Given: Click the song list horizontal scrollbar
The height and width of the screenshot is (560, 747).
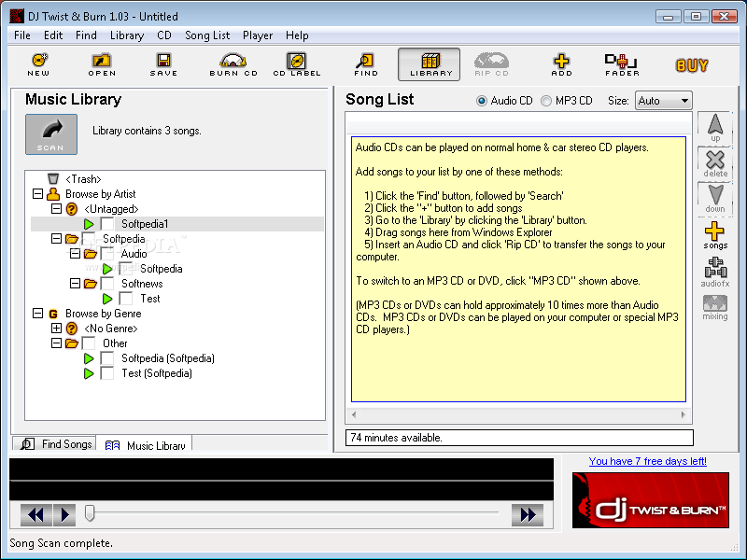Looking at the screenshot, I should [518, 414].
